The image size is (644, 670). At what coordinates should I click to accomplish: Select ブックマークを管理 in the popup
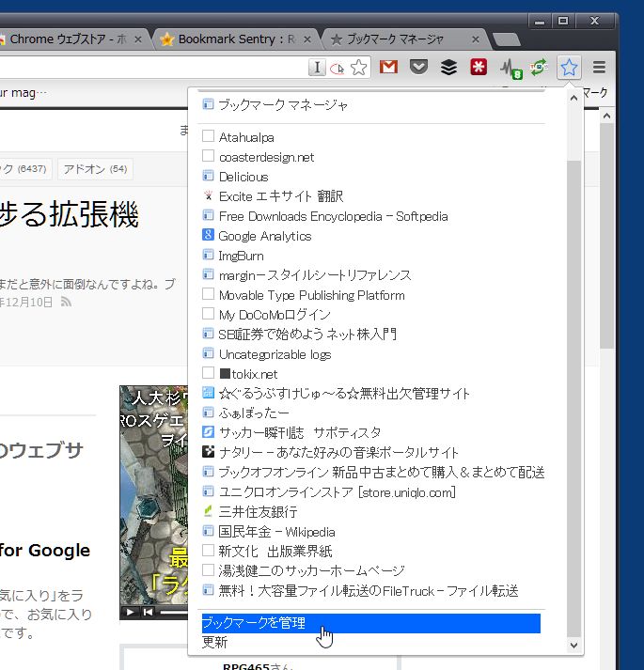point(370,623)
